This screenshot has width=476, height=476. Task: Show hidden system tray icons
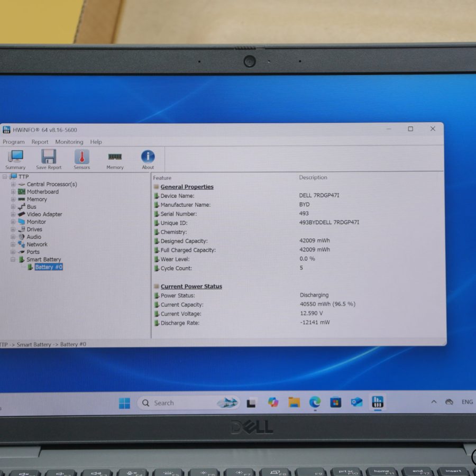(x=434, y=402)
